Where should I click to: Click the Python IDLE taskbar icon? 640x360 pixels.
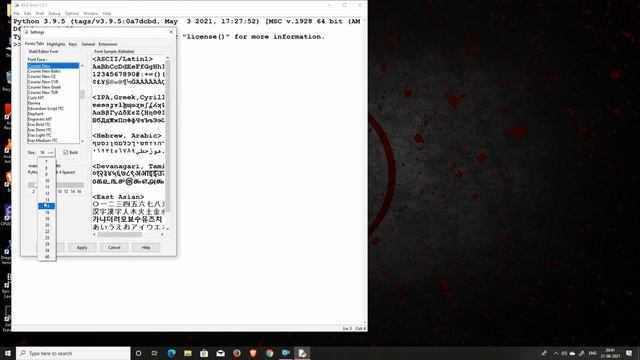point(302,353)
